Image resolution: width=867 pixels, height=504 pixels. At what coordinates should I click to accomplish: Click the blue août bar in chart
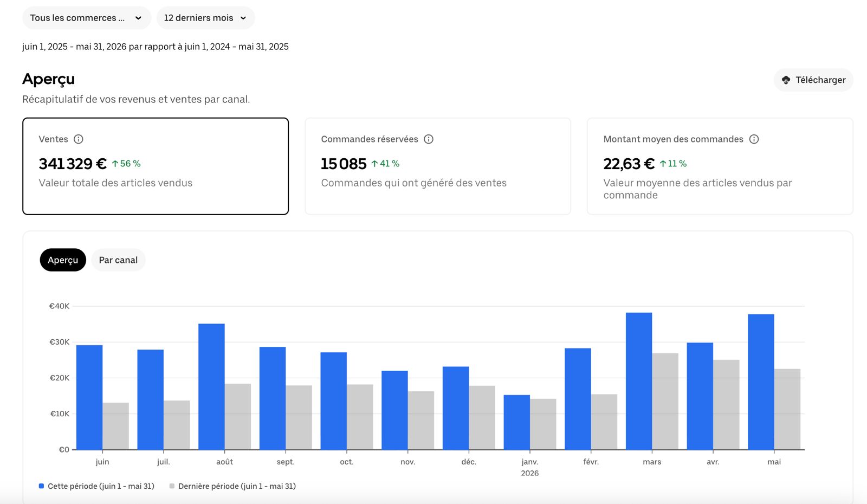[211, 386]
